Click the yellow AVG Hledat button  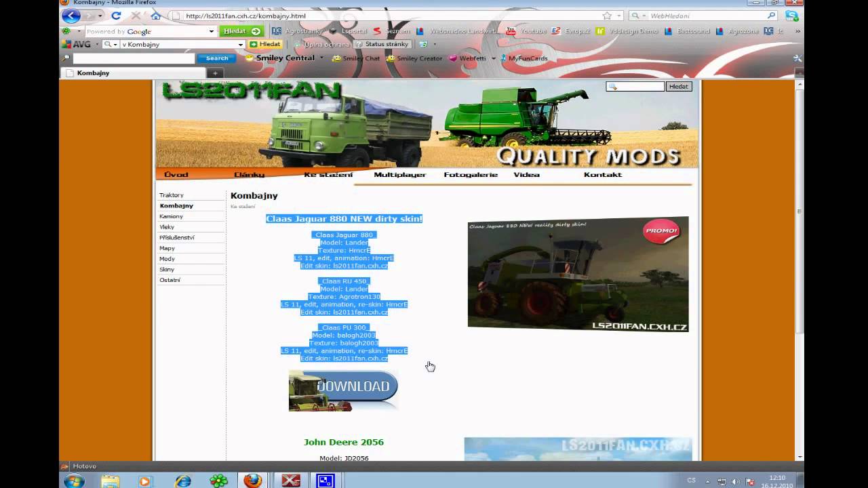coord(265,44)
